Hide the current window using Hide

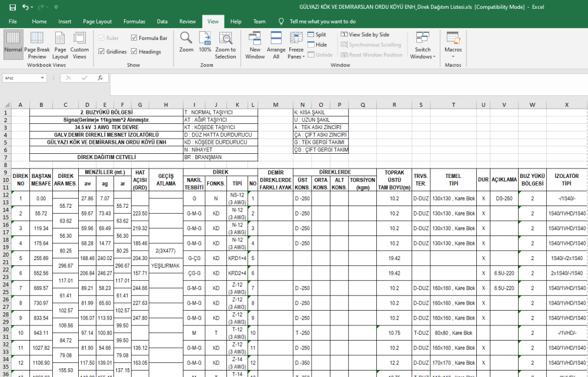[316, 45]
